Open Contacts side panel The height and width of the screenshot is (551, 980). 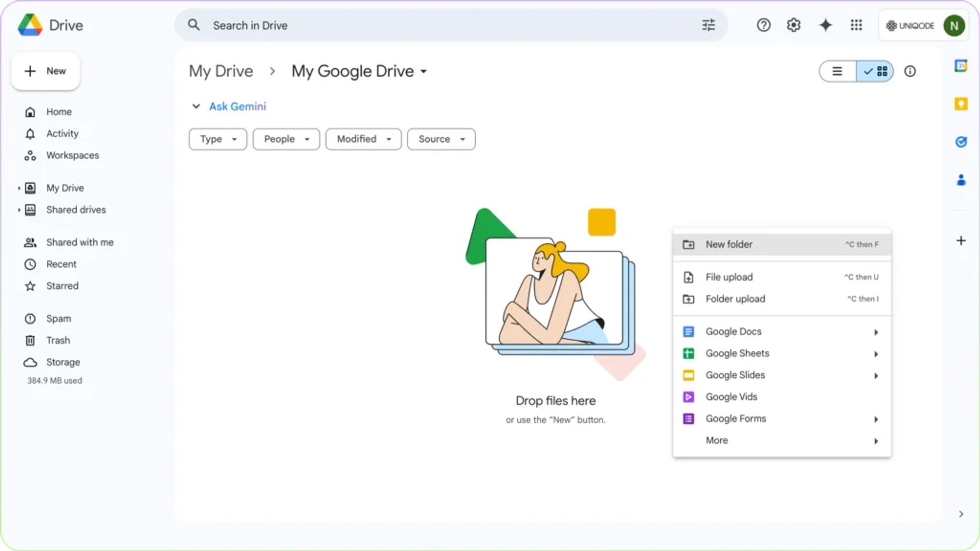tap(961, 180)
